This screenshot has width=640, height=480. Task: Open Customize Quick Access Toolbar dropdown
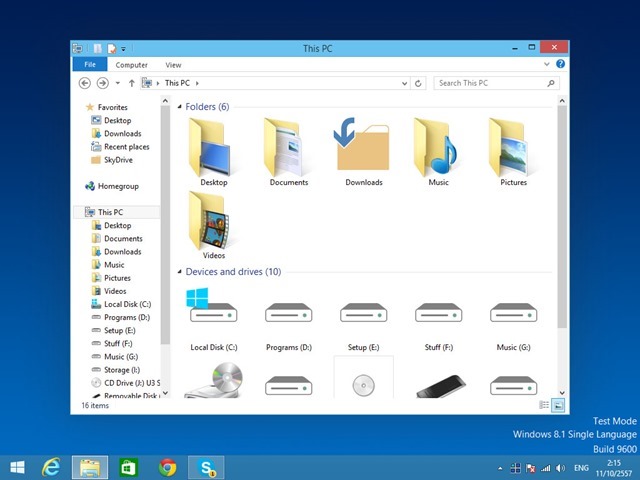[123, 49]
